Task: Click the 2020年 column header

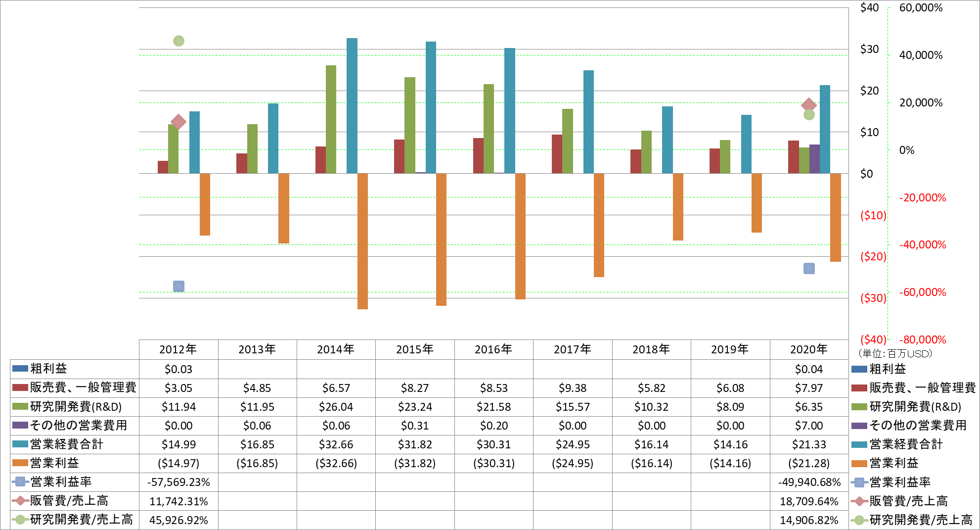Action: 809,349
